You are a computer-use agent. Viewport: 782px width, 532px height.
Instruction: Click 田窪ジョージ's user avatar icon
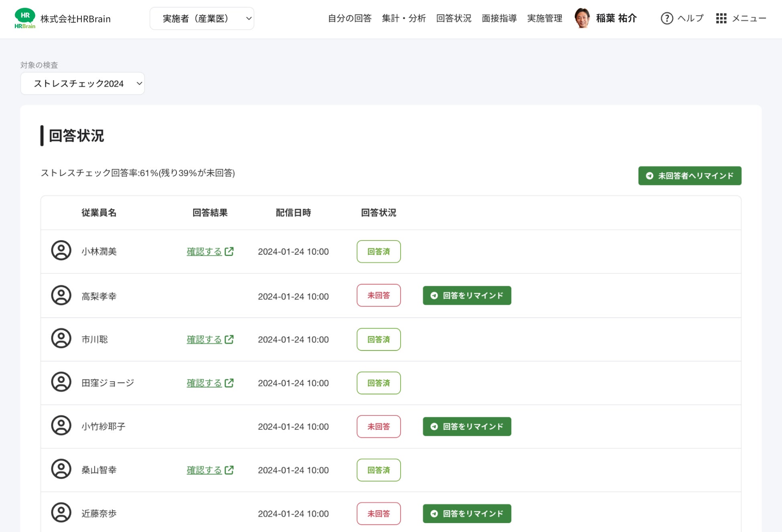pos(61,382)
